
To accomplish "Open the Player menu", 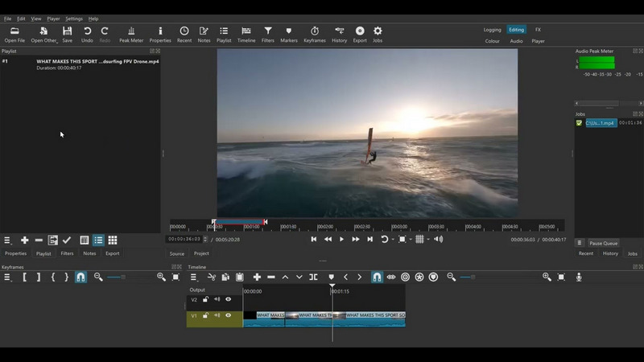I will tap(53, 19).
